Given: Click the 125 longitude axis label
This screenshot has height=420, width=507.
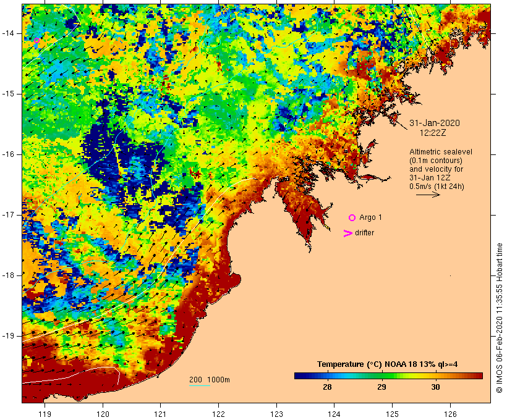Looking at the screenshot, I should click(392, 414).
